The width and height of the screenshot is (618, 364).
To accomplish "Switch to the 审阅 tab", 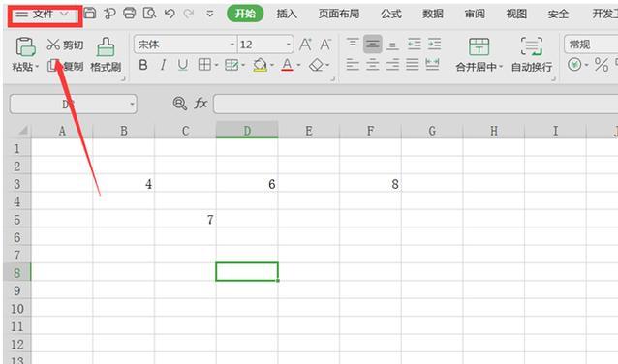I will (475, 14).
